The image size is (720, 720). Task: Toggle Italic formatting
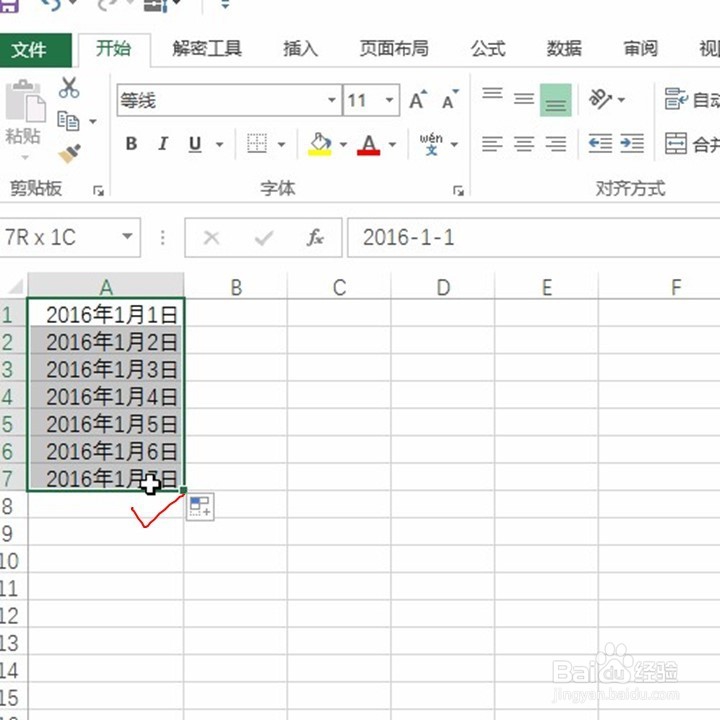(x=163, y=144)
